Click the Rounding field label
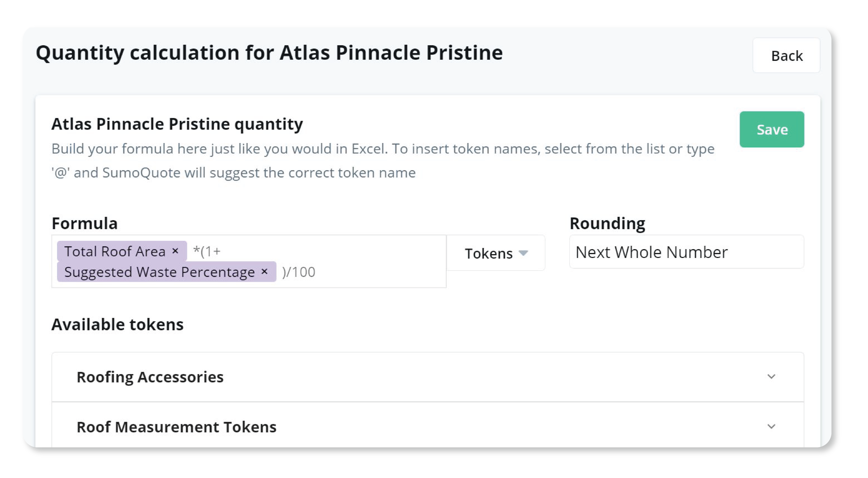Viewport: 868px width, 478px height. coord(607,223)
